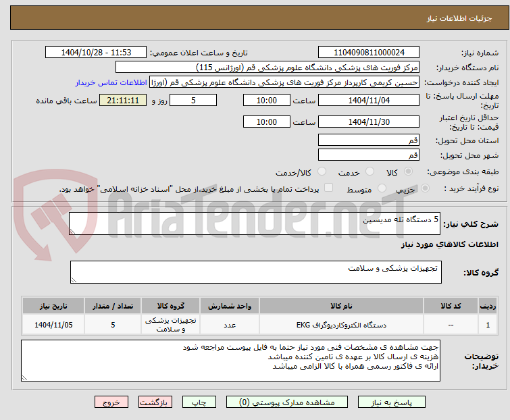Click the 'واحد شمارش' column header
Screen dimensions: 510x420
(230, 306)
